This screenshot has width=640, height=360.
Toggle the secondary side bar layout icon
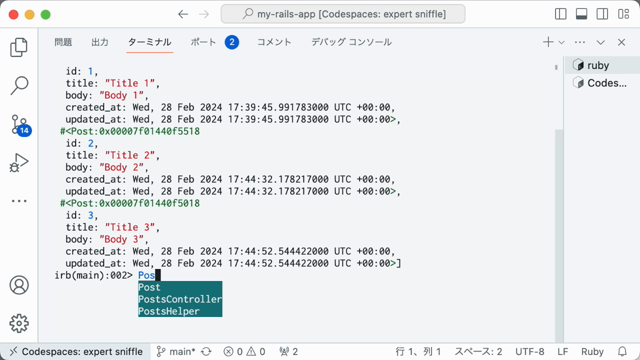coord(602,14)
